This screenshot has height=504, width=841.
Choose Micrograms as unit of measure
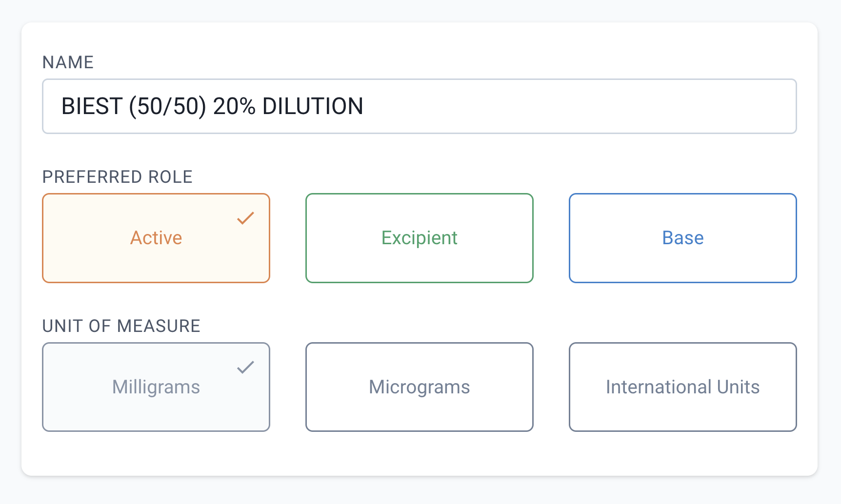tap(419, 387)
